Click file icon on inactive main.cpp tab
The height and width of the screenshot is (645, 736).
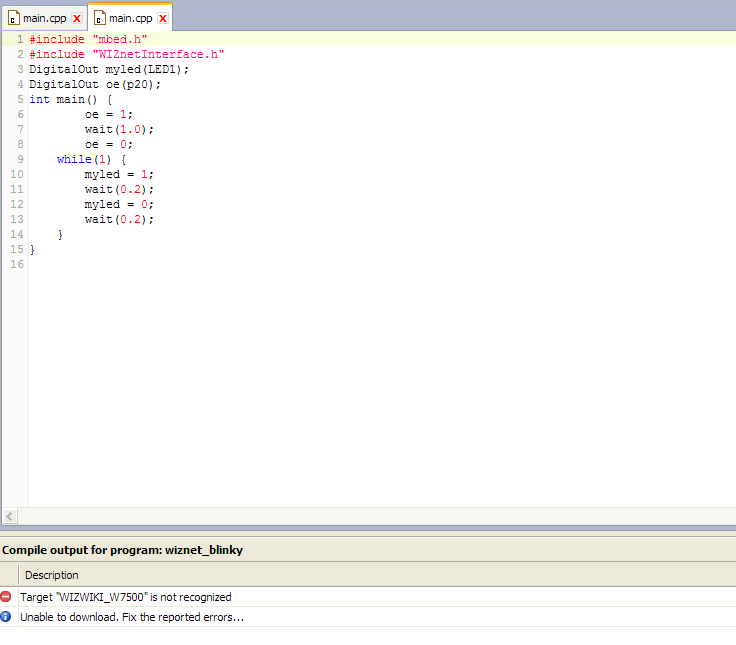click(x=14, y=18)
